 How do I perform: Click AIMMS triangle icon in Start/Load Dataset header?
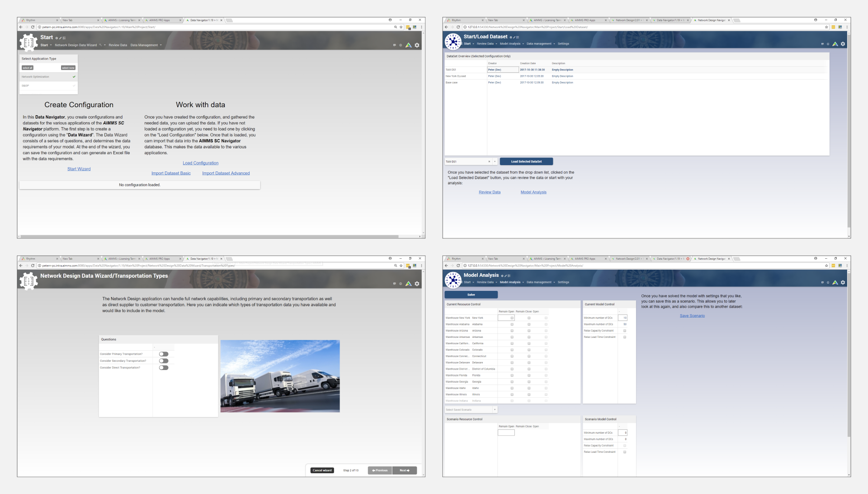(835, 44)
